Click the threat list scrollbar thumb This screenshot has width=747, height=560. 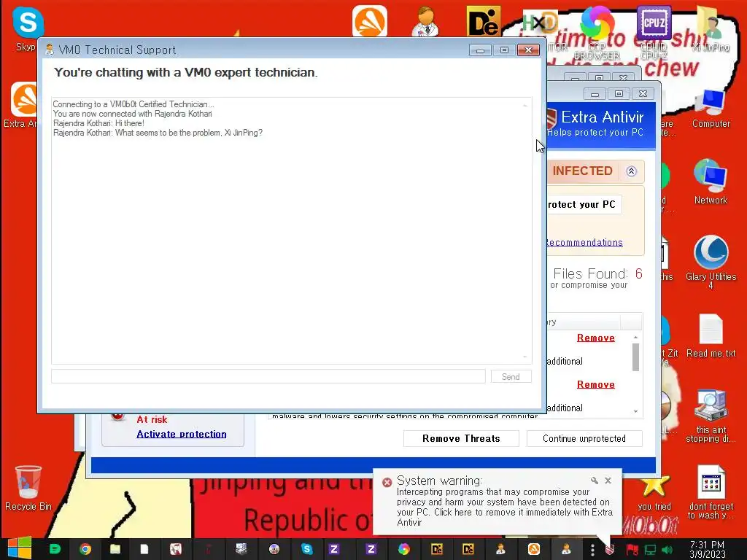635,357
